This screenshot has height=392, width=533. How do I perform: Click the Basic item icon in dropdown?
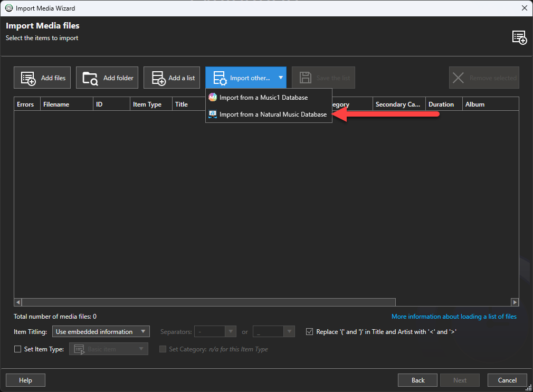[79, 349]
